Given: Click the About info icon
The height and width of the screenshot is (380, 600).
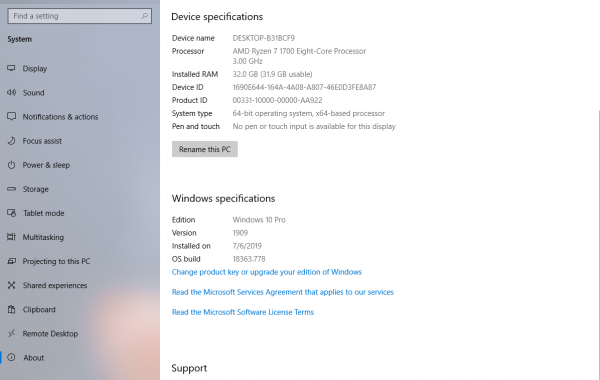Looking at the screenshot, I should pyautogui.click(x=11, y=358).
